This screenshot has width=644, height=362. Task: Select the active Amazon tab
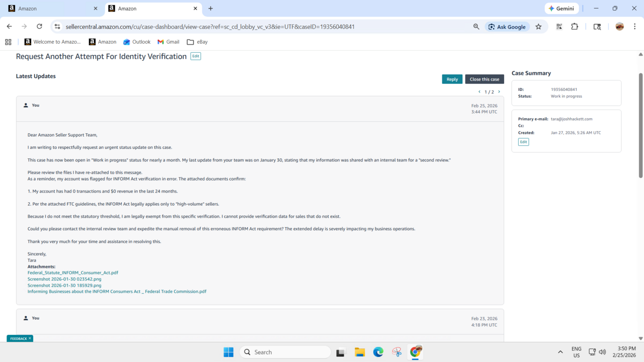pos(154,9)
